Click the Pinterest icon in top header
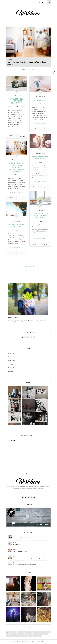 [x=36, y=2]
